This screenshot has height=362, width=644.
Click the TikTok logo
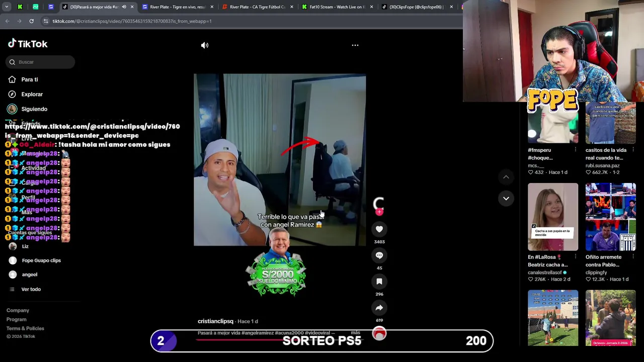(28, 44)
